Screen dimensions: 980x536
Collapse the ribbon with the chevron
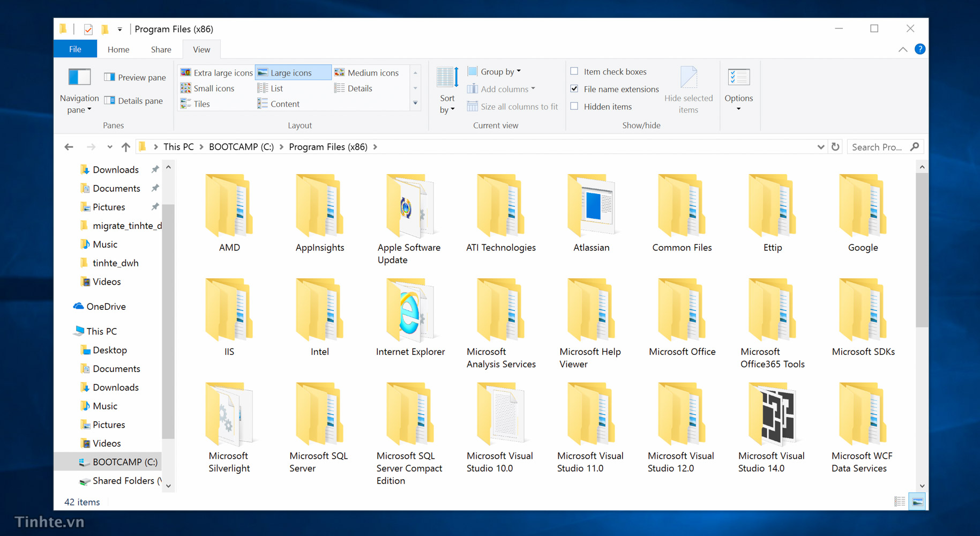903,49
